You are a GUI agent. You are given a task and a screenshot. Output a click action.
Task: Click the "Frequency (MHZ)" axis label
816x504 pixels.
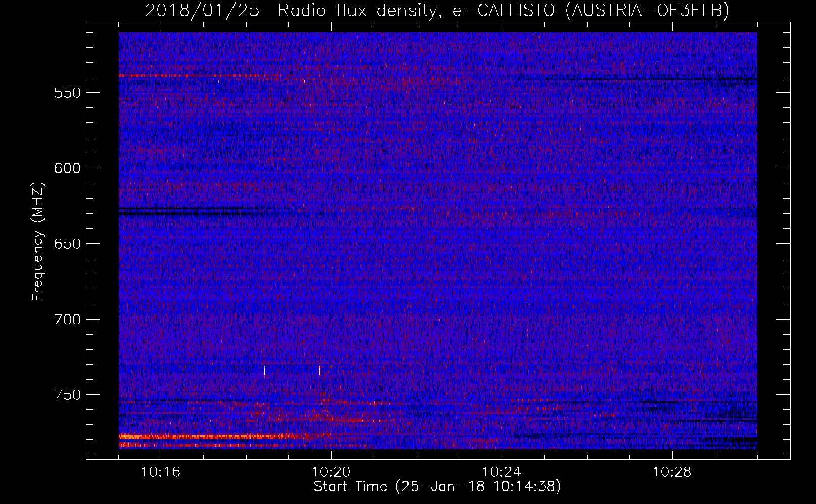[38, 241]
